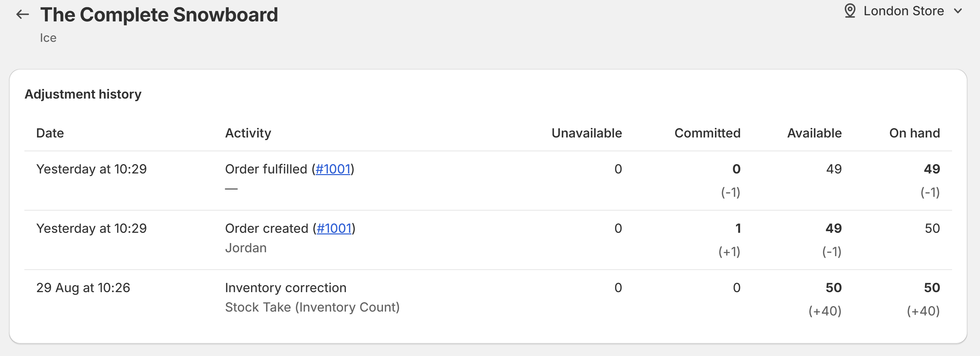Click the Stock Take (Inventory Count) reason text

click(x=312, y=307)
